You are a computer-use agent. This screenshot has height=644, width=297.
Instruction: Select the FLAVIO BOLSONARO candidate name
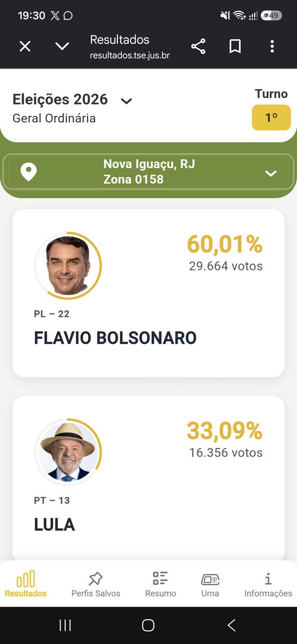115,338
